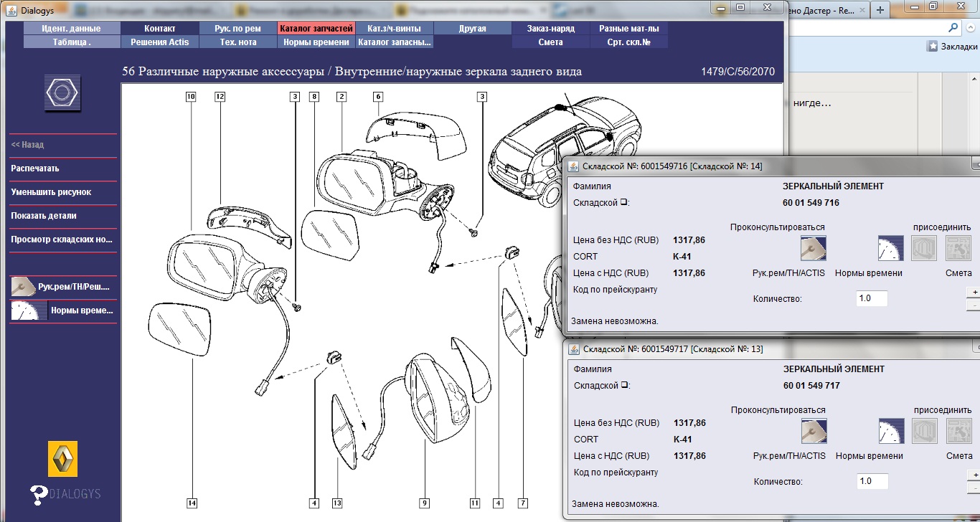Click the sidebar Рук.рем/ТН/Реш wrench icon
Image resolution: width=980 pixels, height=522 pixels.
point(23,287)
